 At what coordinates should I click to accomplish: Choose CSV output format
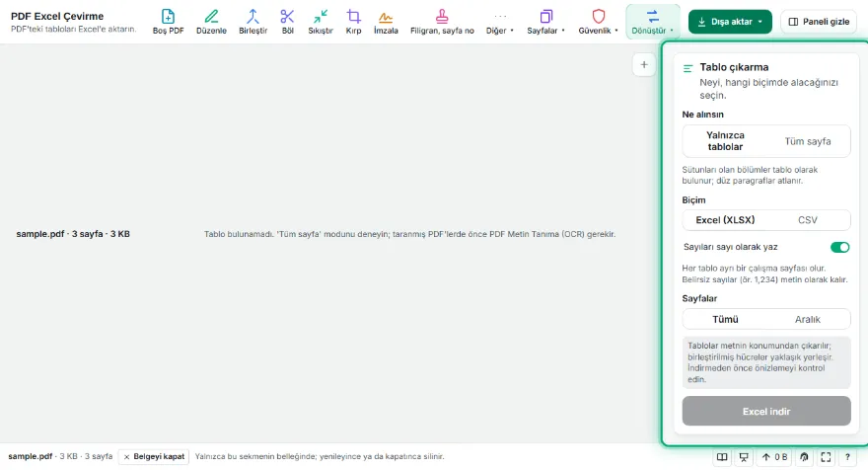tap(808, 220)
